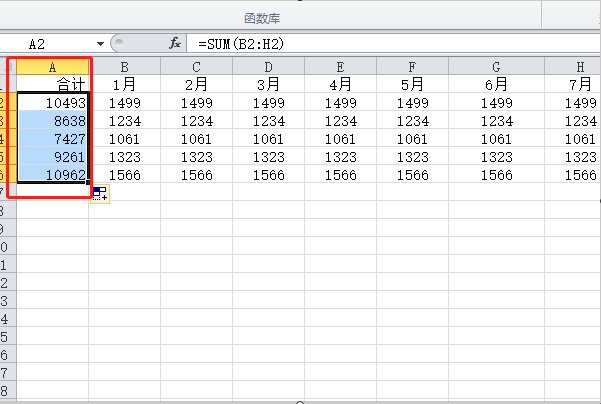601x404 pixels.
Task: Open the Auto Fill Options icon below column A
Action: [99, 194]
